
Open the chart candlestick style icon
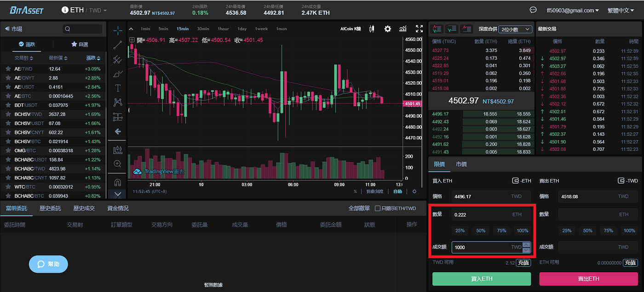tap(372, 29)
